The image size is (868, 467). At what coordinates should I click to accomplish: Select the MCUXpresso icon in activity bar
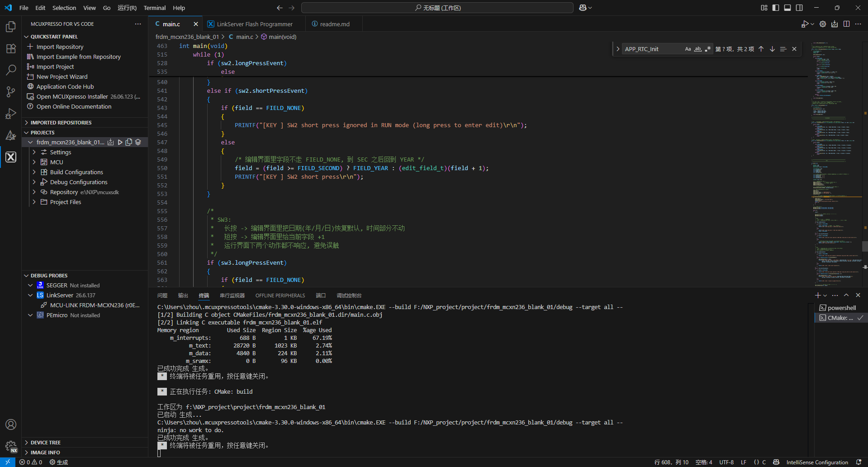click(11, 157)
